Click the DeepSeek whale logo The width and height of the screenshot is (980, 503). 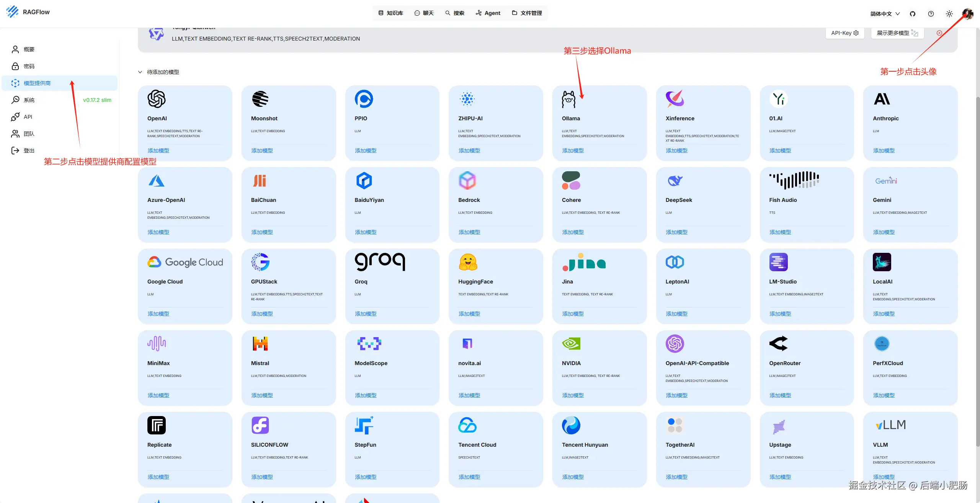[x=675, y=180]
